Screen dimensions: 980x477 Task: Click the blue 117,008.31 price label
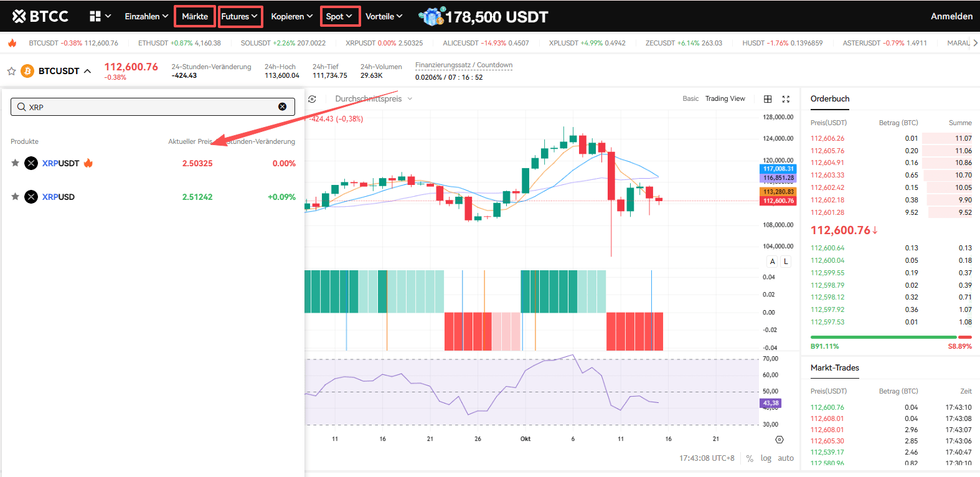coord(778,169)
